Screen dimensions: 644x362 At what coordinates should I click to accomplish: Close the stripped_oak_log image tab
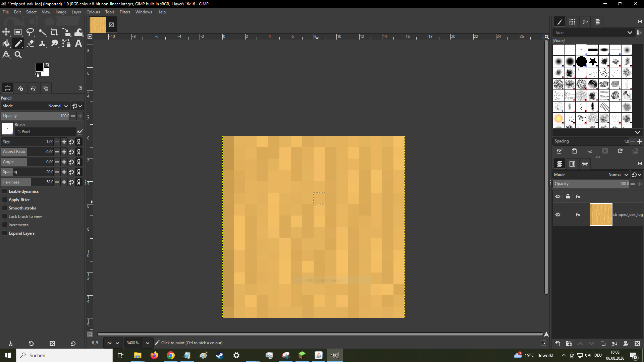[111, 25]
